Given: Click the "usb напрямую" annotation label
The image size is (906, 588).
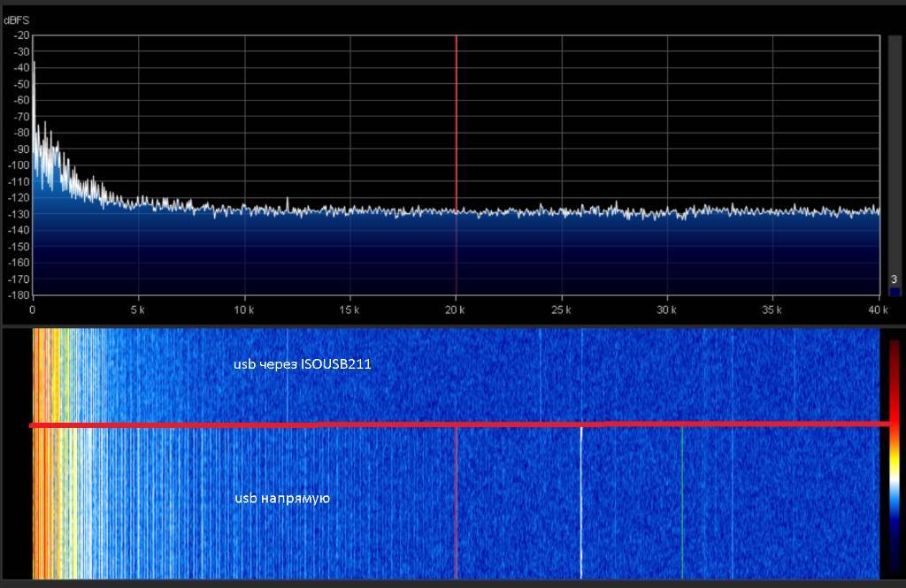Looking at the screenshot, I should 282,499.
